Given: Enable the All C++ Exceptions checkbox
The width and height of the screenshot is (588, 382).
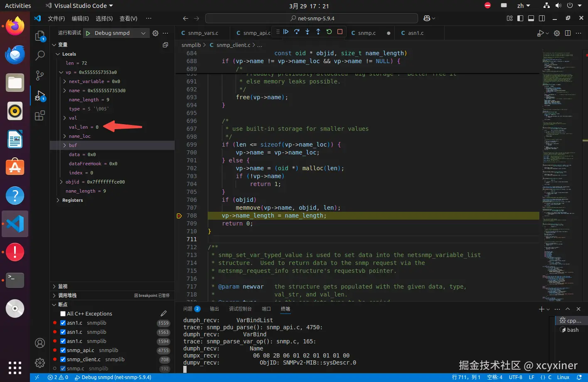Looking at the screenshot, I should pos(63,314).
